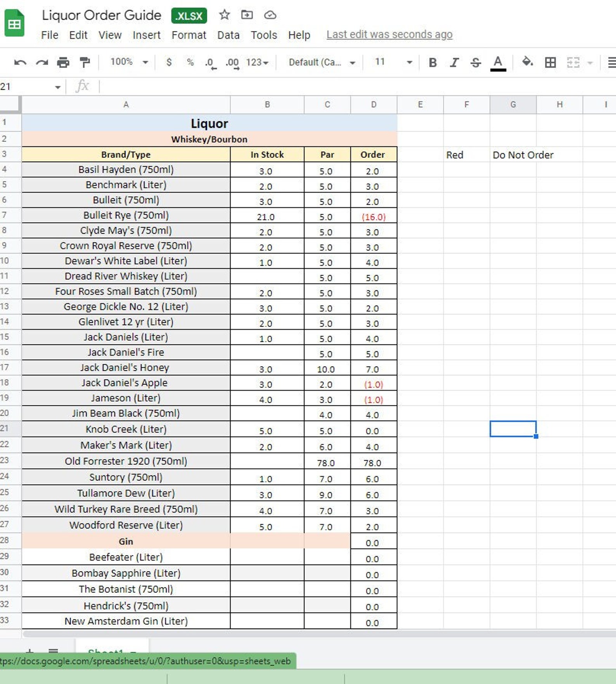The height and width of the screenshot is (684, 616).
Task: Select the 'Liquor' title cell
Action: pos(209,123)
